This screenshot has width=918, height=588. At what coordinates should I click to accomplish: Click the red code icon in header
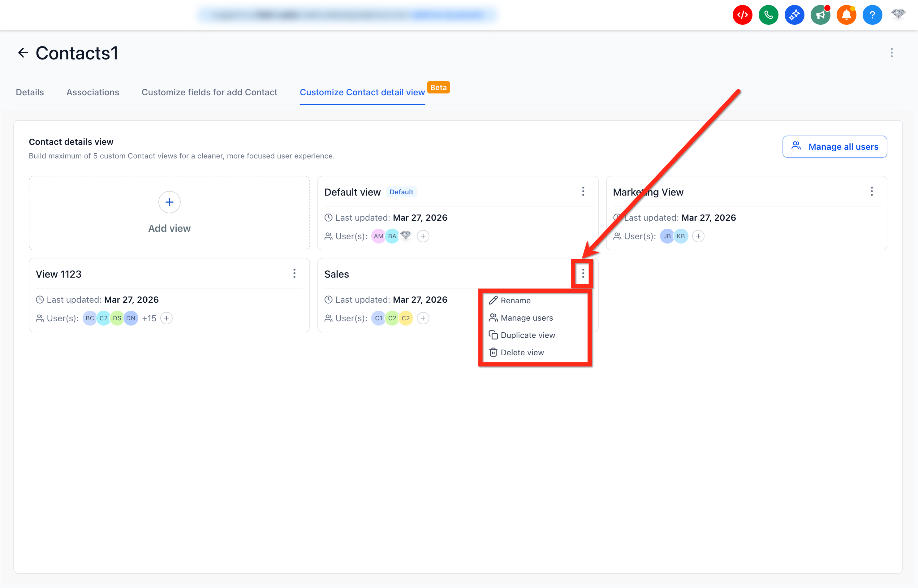(743, 15)
